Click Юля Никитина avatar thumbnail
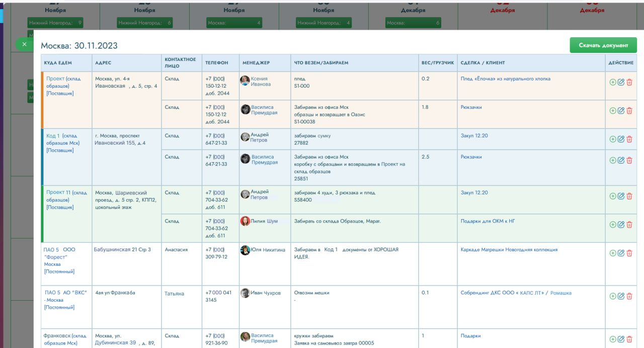This screenshot has height=348, width=644. pos(245,250)
